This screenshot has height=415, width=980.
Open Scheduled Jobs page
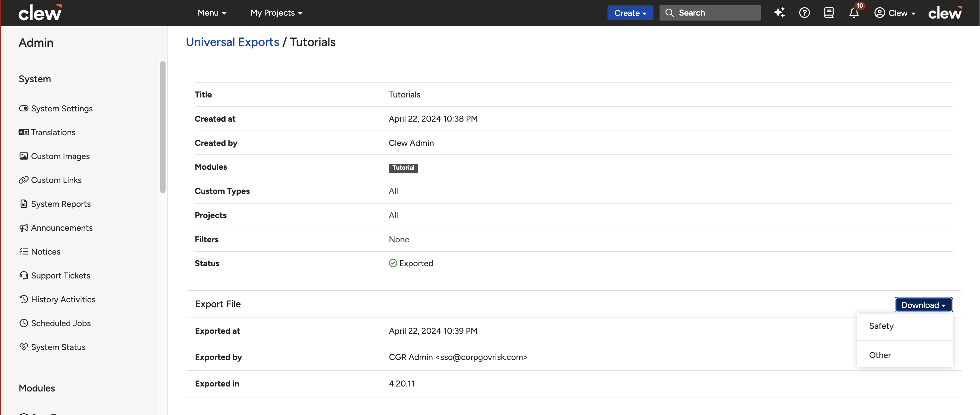[61, 323]
